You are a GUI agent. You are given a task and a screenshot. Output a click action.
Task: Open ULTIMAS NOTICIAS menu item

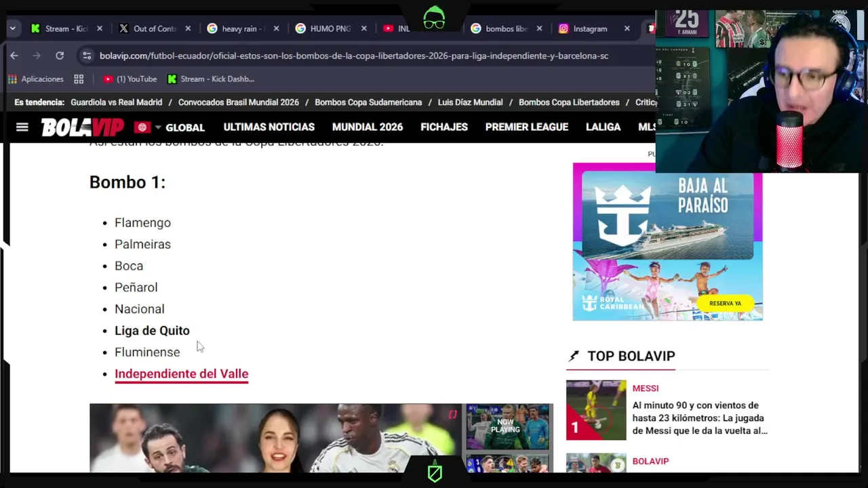coord(269,127)
